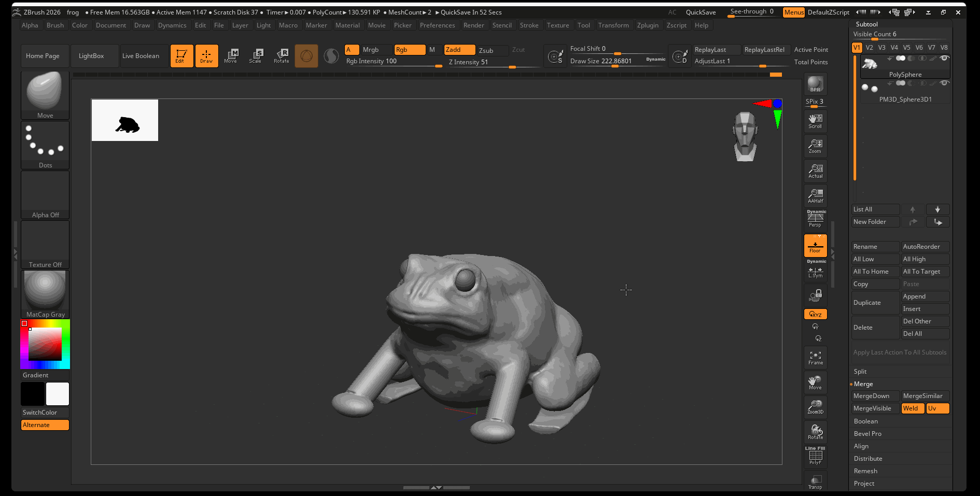Click the MergeDown button
This screenshot has width=980, height=496.
pos(875,396)
